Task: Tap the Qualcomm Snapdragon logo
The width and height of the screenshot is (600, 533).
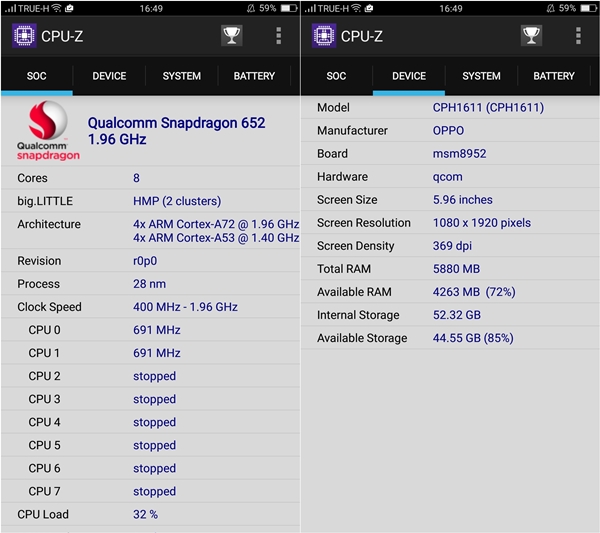Action: (x=48, y=130)
